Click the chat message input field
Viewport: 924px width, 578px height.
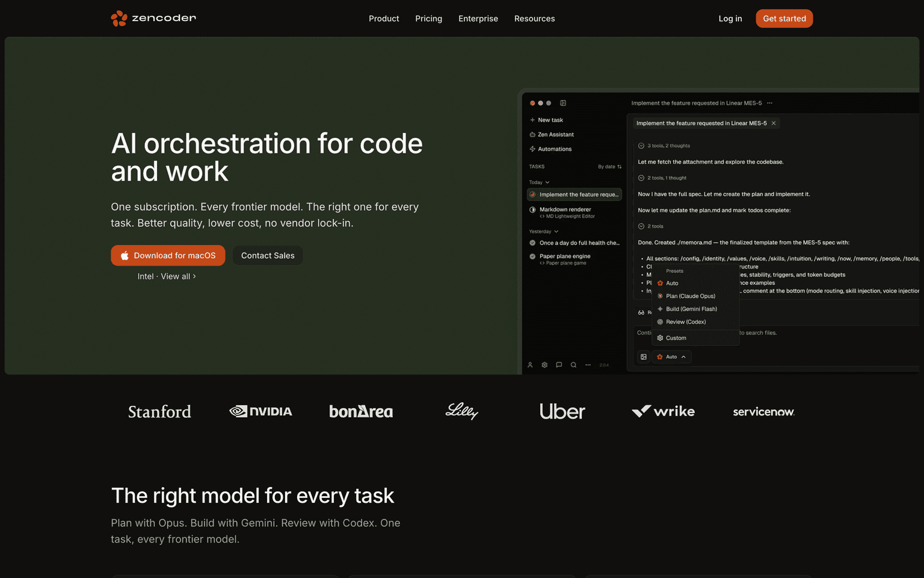point(776,333)
